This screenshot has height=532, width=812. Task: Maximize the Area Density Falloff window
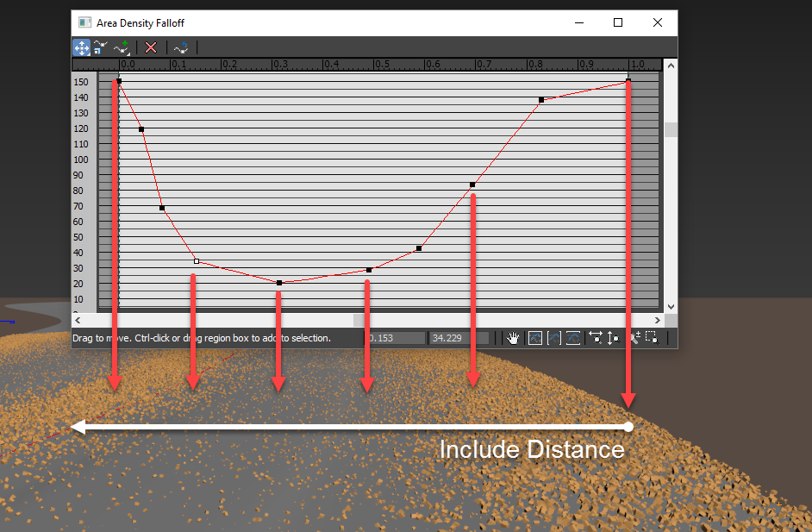pos(618,22)
